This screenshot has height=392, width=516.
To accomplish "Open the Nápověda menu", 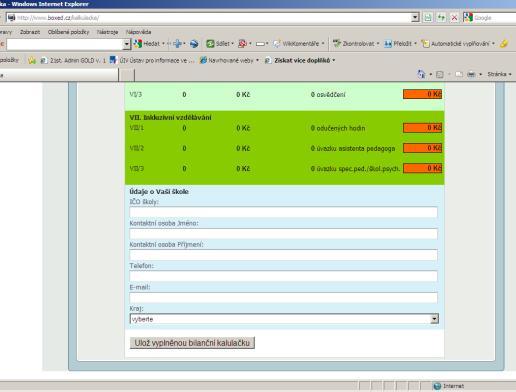I will (138, 32).
